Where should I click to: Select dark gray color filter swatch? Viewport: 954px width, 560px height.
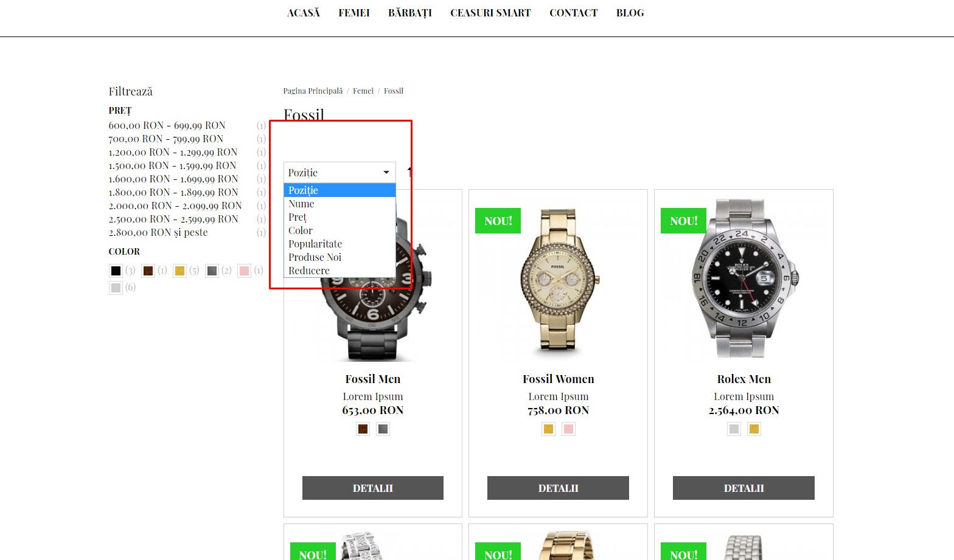(212, 271)
